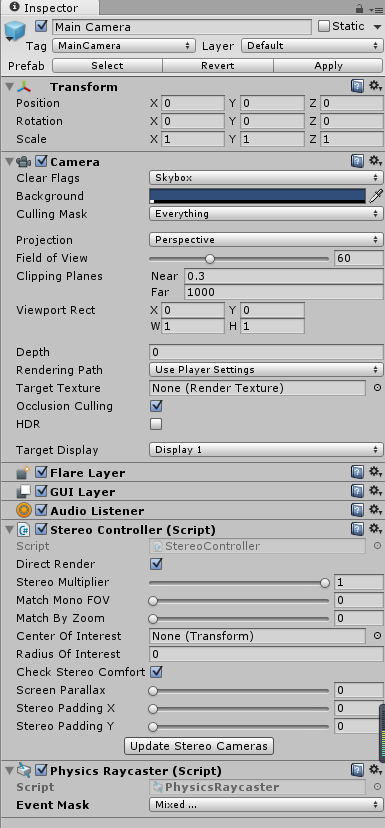Image resolution: width=385 pixels, height=828 pixels.
Task: Click the Main Camera game object cube icon
Action: 13,31
